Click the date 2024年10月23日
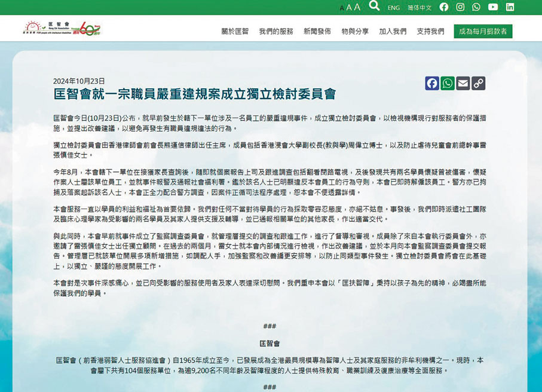This screenshot has width=542, height=392. (x=79, y=81)
